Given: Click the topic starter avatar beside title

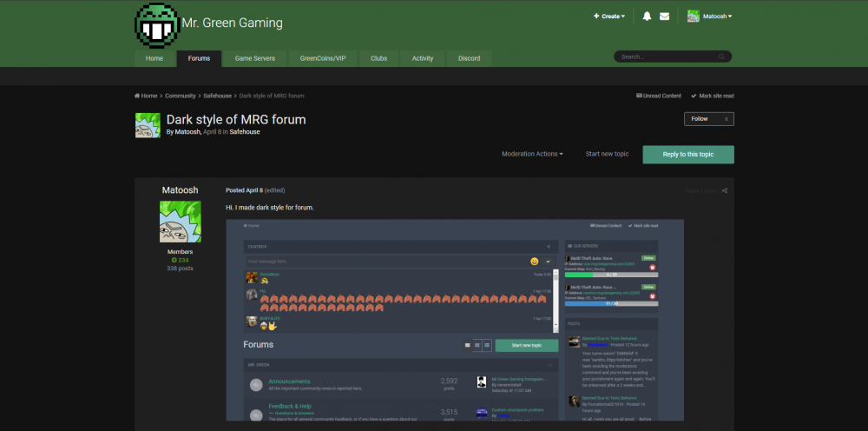Looking at the screenshot, I should point(146,125).
